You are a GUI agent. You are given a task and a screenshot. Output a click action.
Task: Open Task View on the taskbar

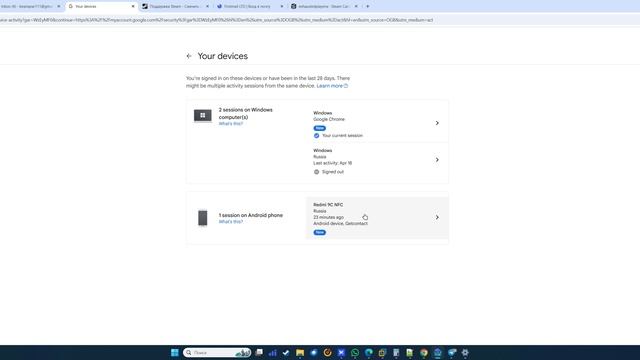(x=259, y=353)
